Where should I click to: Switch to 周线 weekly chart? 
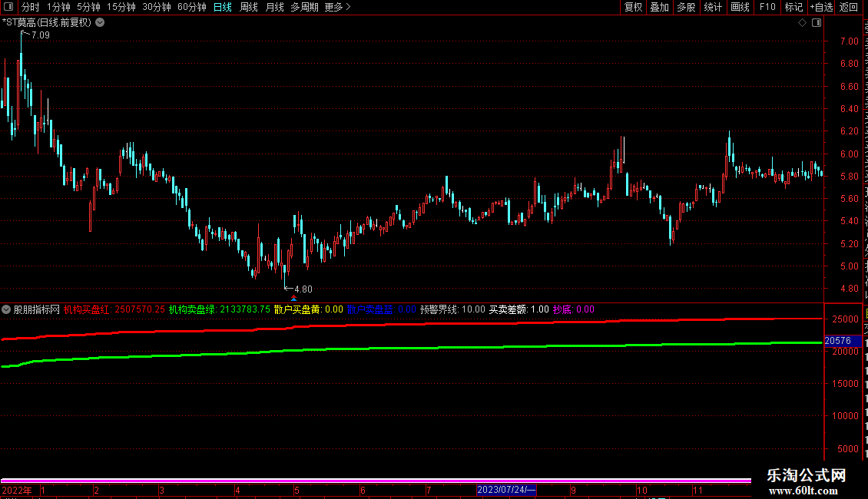(249, 7)
